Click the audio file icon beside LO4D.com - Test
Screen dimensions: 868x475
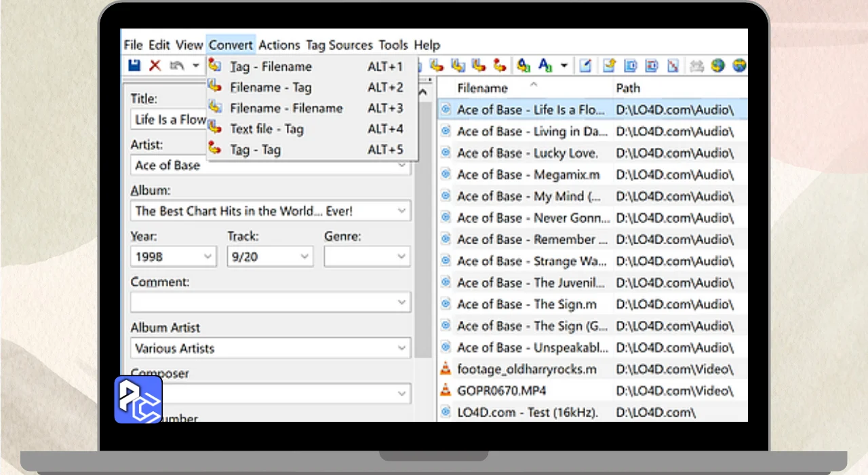click(x=446, y=412)
